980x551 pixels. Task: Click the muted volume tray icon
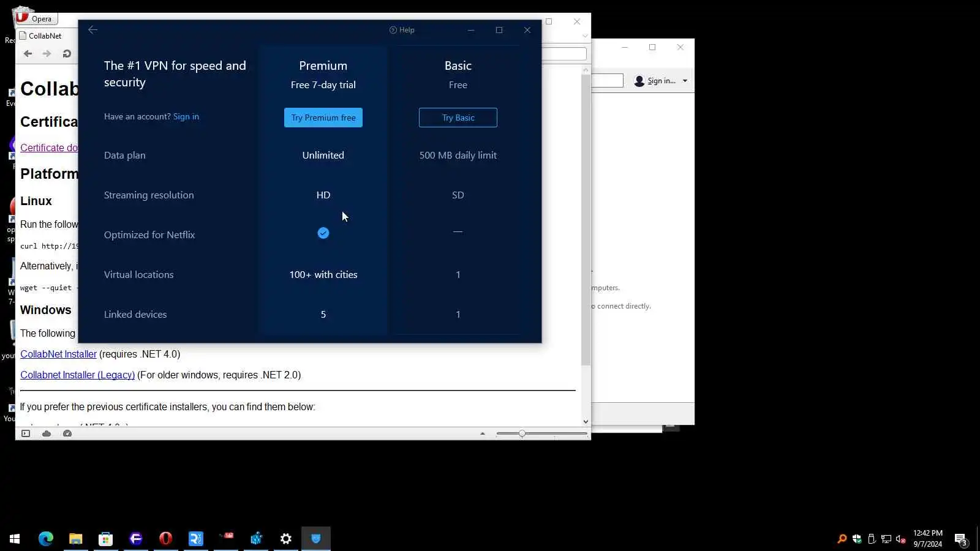click(901, 539)
